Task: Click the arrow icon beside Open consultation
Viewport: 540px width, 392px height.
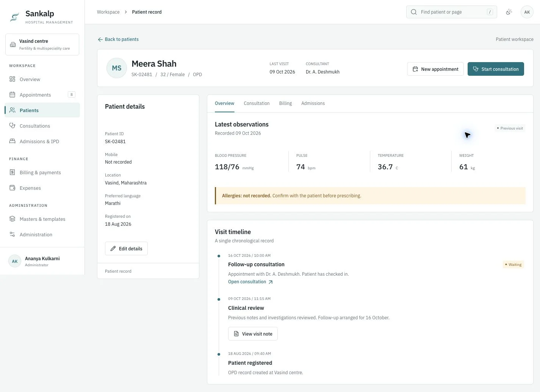Action: click(x=271, y=282)
